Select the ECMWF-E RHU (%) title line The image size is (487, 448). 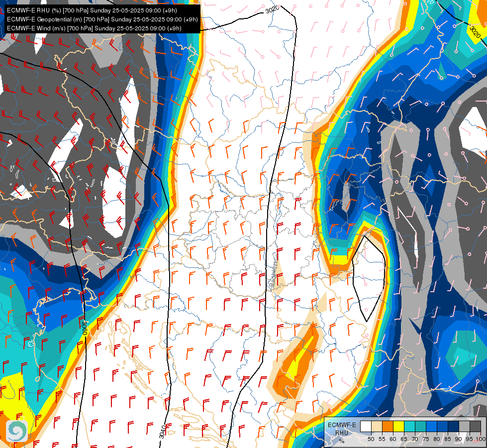coord(92,10)
